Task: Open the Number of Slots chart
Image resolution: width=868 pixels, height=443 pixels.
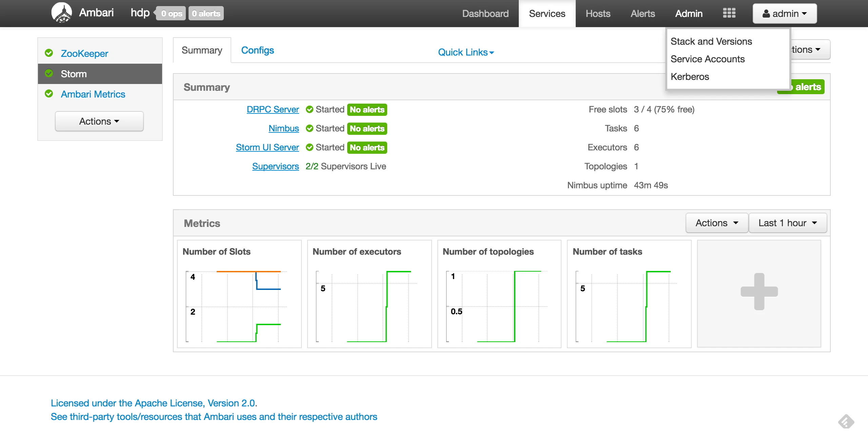Action: tap(239, 294)
